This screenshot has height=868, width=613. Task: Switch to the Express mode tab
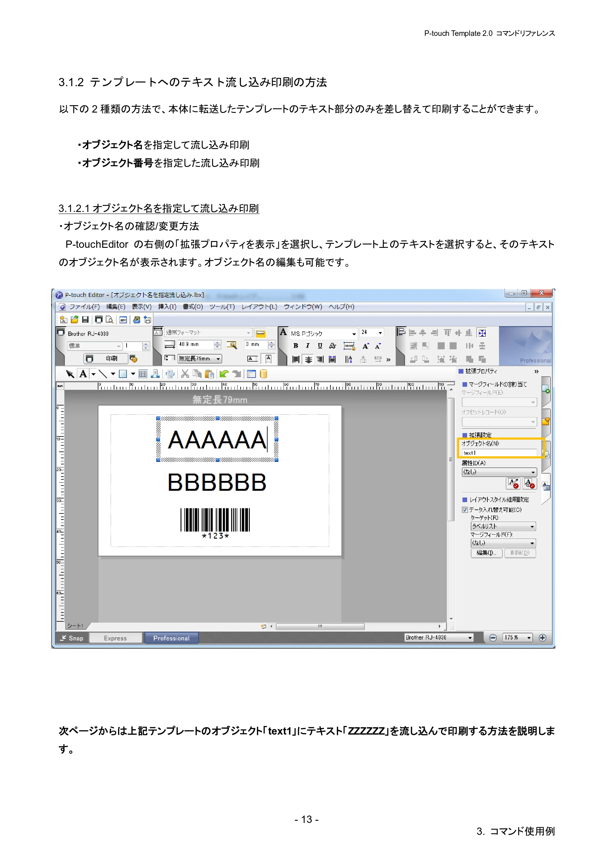point(115,638)
